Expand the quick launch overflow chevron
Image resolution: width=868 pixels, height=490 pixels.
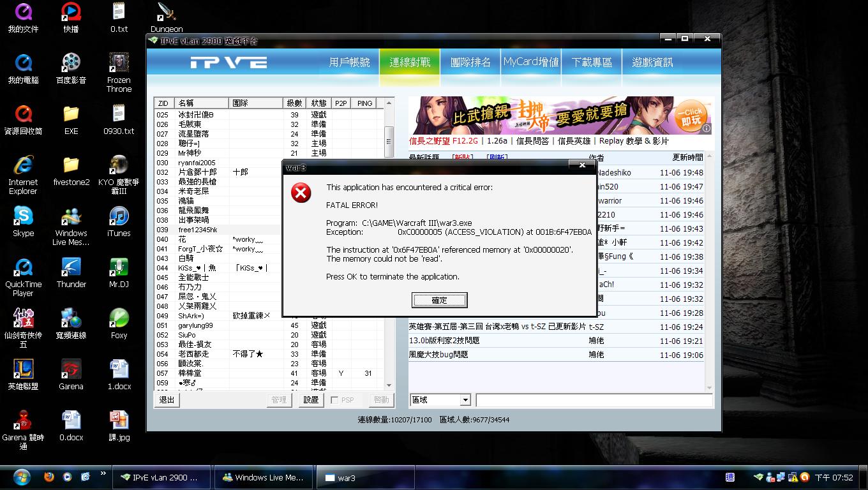(x=103, y=473)
